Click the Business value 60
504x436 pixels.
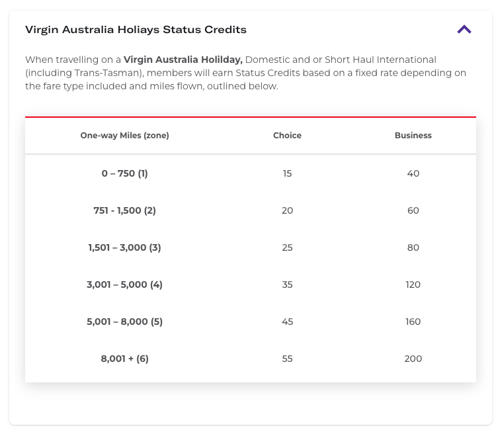click(x=413, y=210)
